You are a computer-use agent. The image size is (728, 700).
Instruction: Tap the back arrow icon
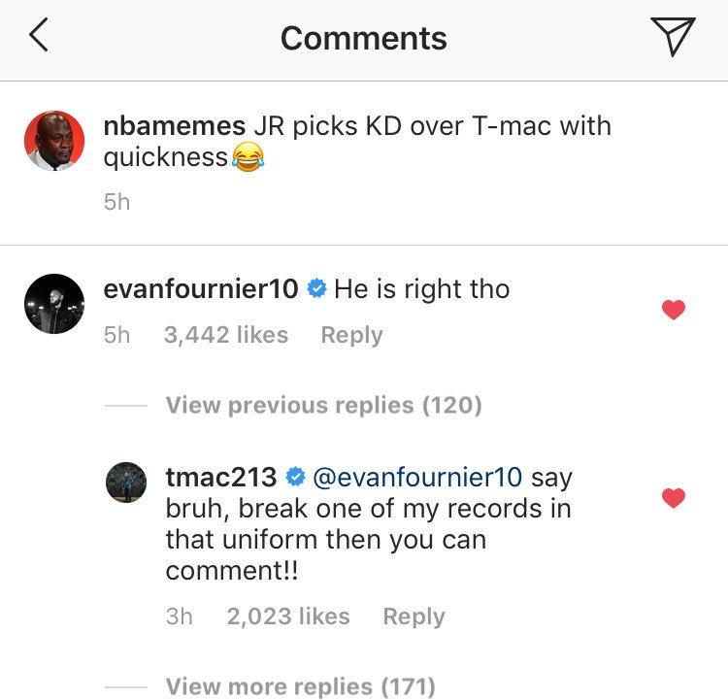point(39,35)
